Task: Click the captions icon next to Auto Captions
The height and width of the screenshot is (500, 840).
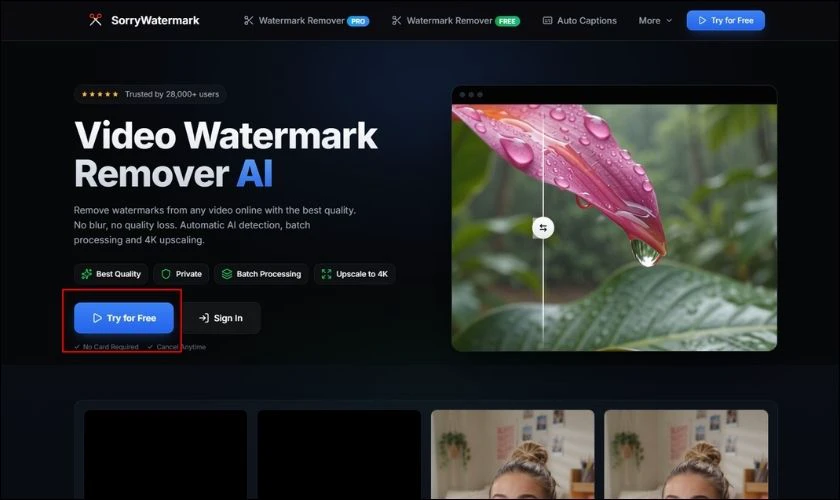Action: [x=548, y=20]
